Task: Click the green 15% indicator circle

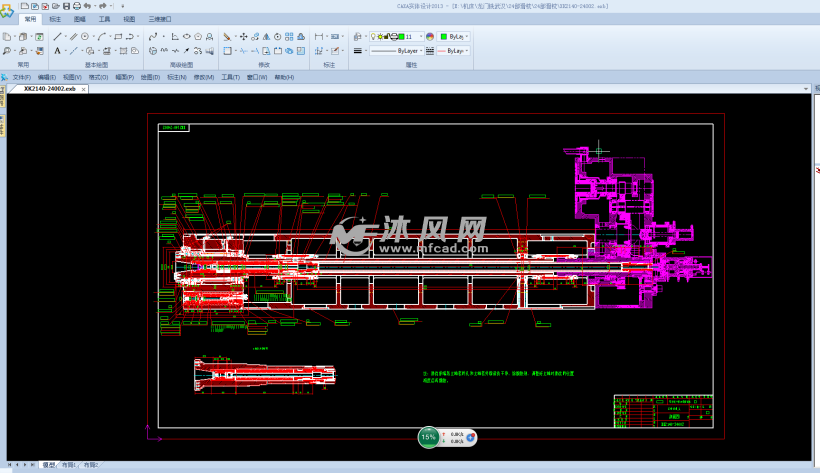Action: (x=428, y=437)
